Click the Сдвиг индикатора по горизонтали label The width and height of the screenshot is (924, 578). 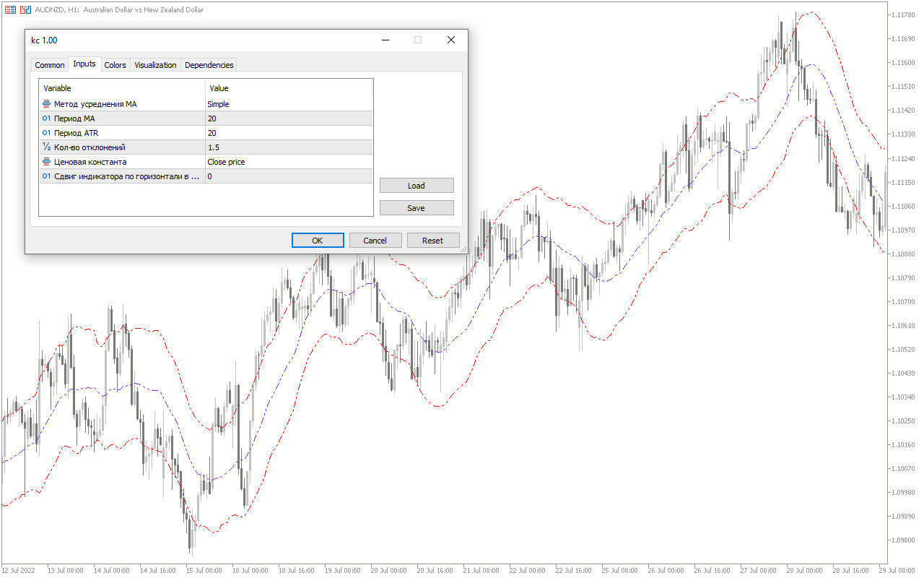tap(126, 176)
